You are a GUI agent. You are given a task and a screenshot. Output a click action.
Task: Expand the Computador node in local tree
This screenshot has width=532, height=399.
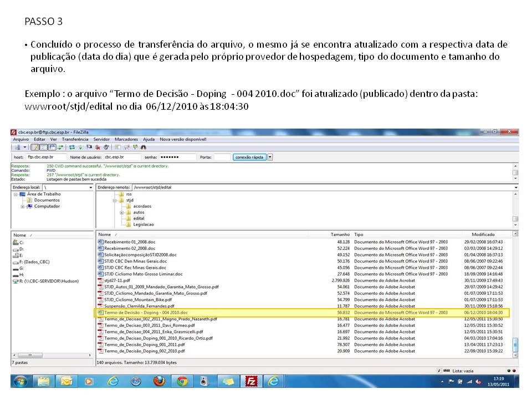point(23,206)
